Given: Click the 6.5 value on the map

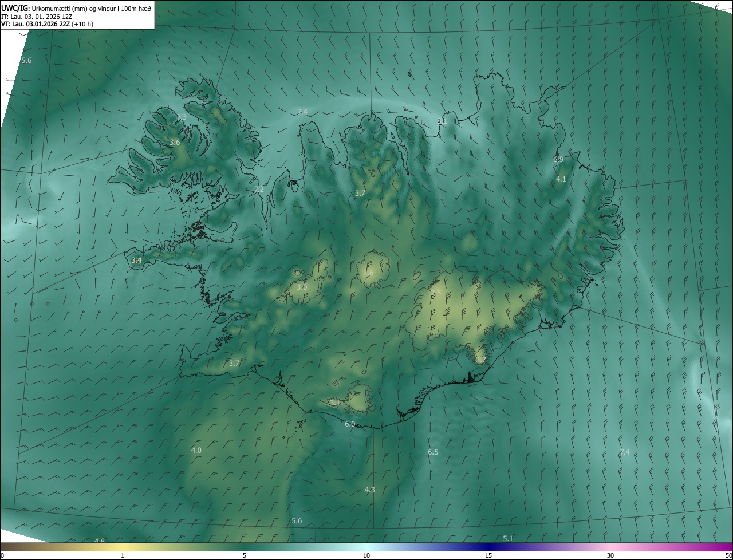Looking at the screenshot, I should click(x=433, y=452).
